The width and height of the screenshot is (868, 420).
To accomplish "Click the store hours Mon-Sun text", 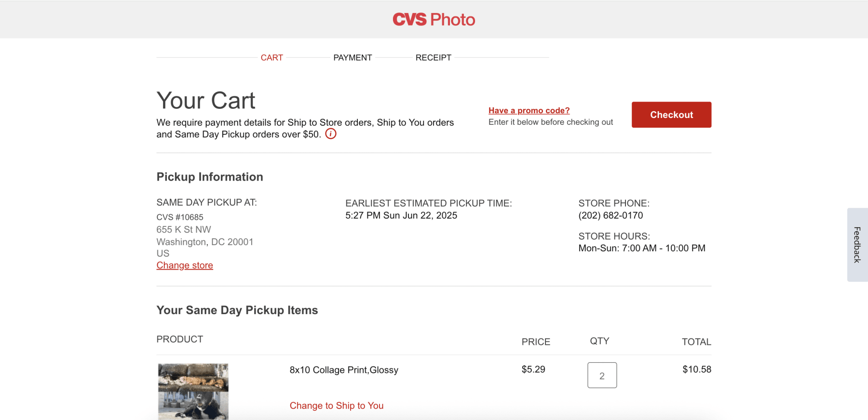I will (641, 248).
